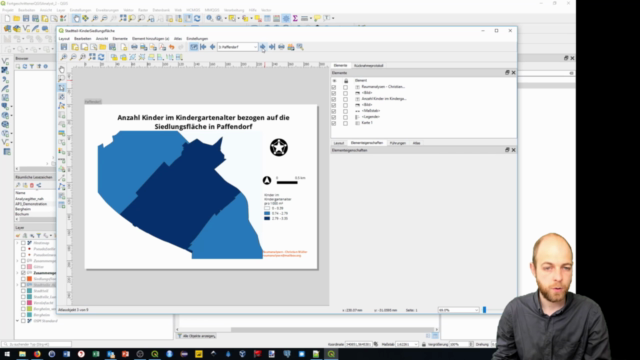The height and width of the screenshot is (360, 640).
Task: Open atlas feature dropdown showing Paffendorf
Action: click(x=238, y=47)
